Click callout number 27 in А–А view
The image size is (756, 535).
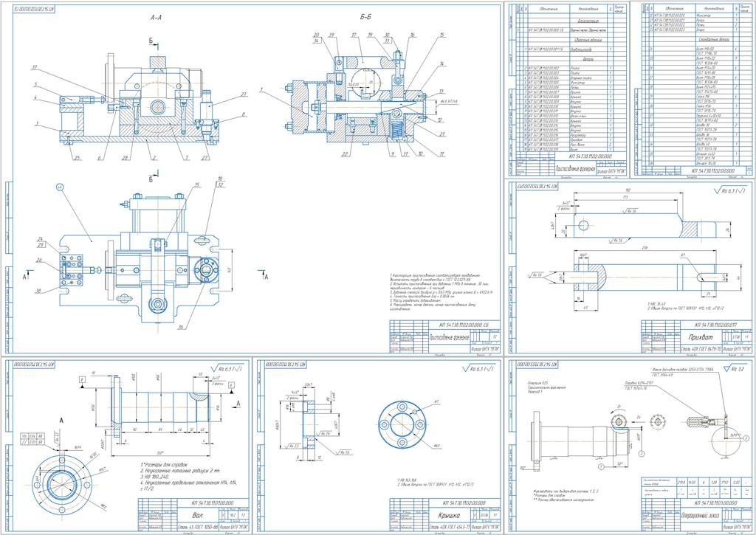tap(207, 158)
